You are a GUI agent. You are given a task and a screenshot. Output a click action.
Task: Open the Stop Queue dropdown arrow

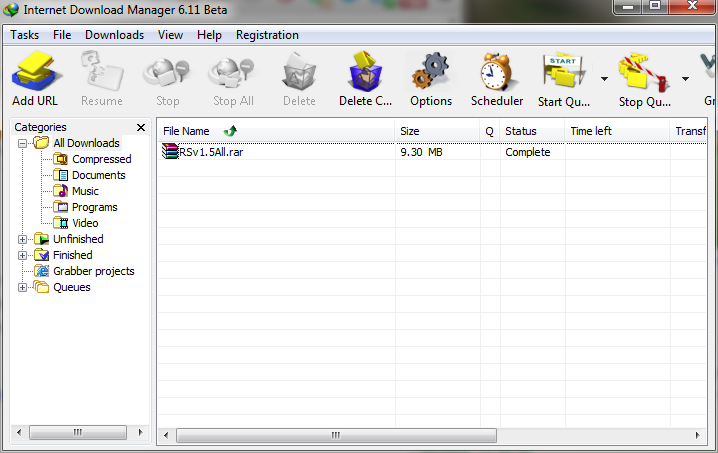[685, 79]
